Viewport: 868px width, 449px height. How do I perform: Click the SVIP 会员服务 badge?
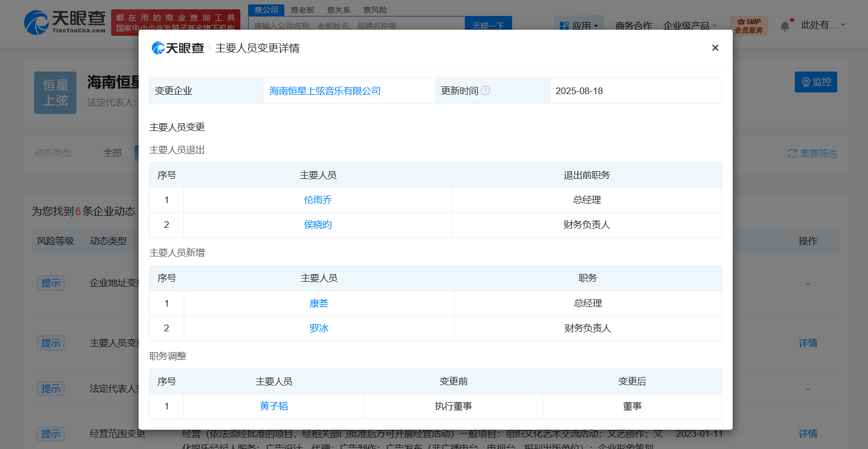[749, 26]
